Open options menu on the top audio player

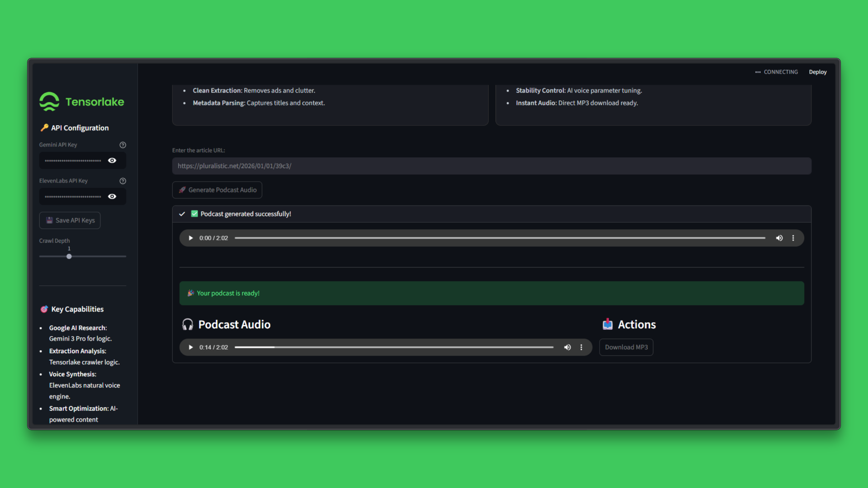pos(793,238)
